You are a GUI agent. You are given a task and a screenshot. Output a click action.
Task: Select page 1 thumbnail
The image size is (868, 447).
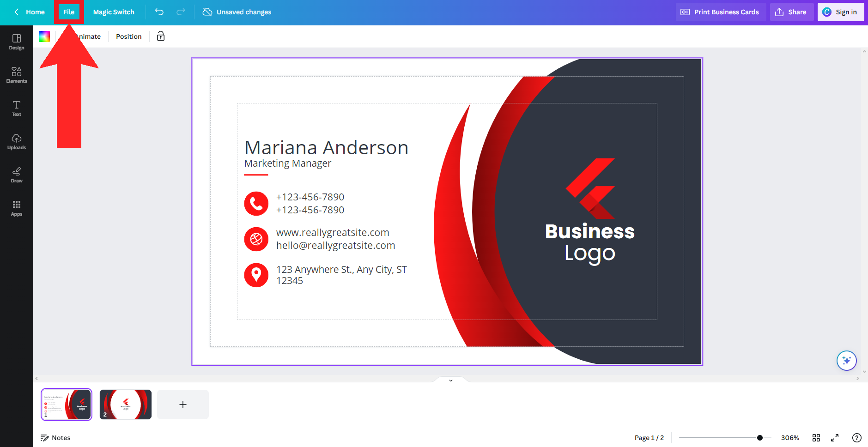[x=67, y=405]
